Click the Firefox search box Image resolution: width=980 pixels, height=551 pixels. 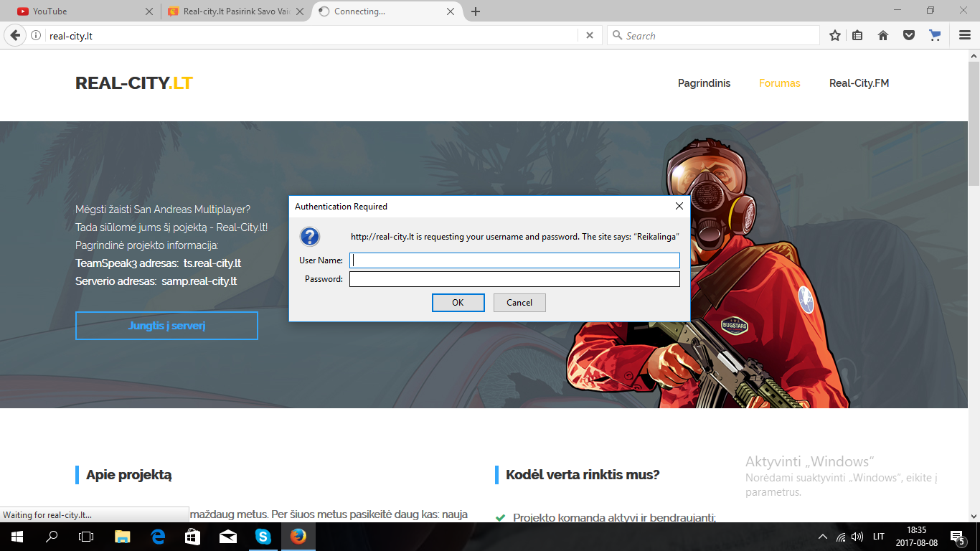pos(713,35)
